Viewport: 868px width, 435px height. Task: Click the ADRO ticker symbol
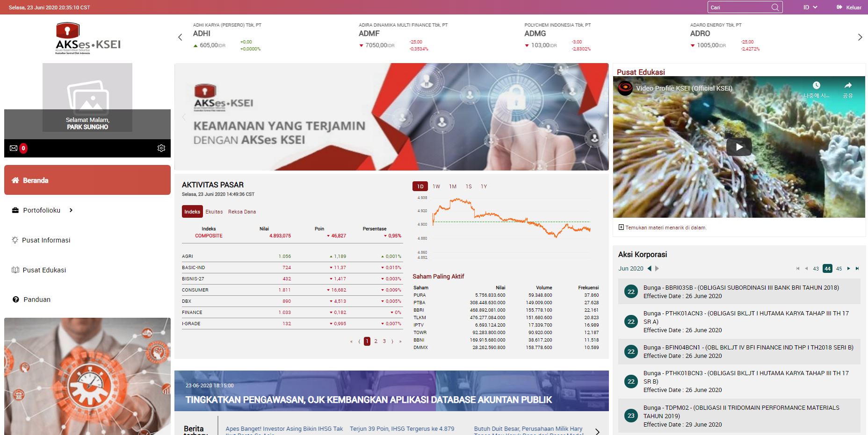700,34
